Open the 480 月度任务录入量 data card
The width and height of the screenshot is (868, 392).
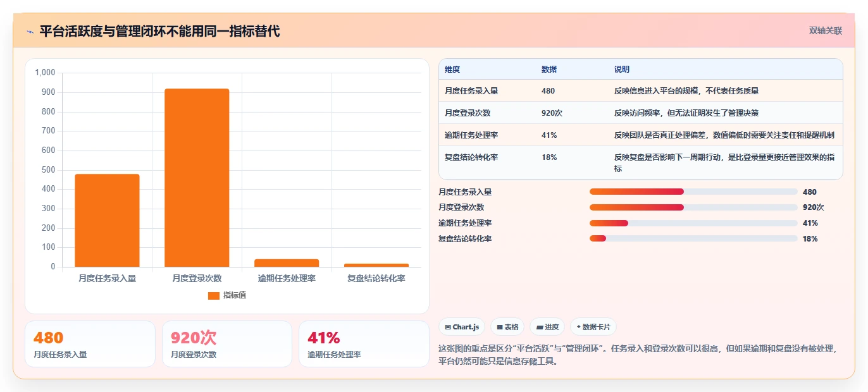[x=90, y=344]
